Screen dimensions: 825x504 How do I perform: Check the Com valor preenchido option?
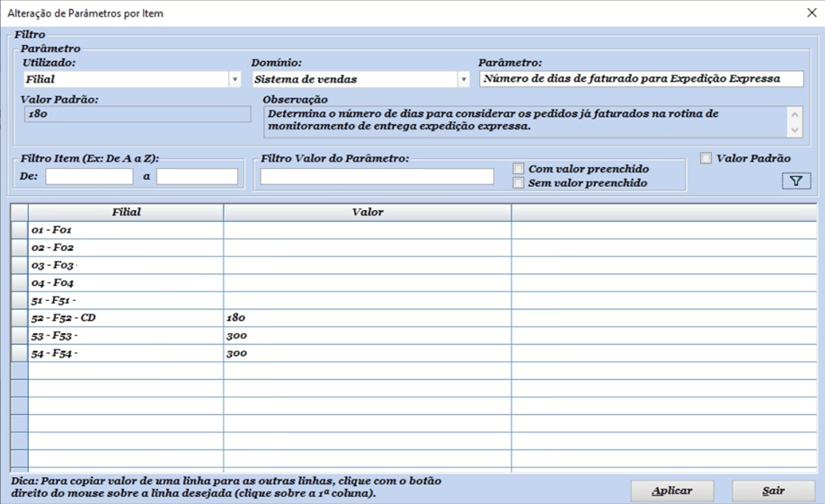519,169
